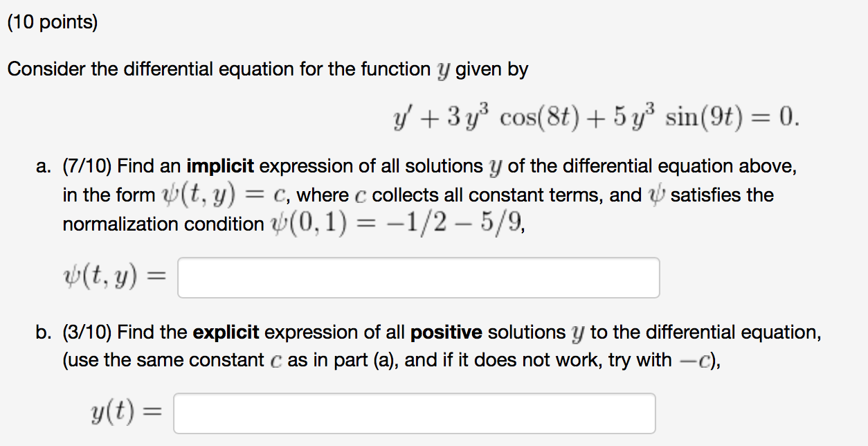Click the ψ(t, y) answer input field
This screenshot has width=868, height=446.
pos(418,277)
